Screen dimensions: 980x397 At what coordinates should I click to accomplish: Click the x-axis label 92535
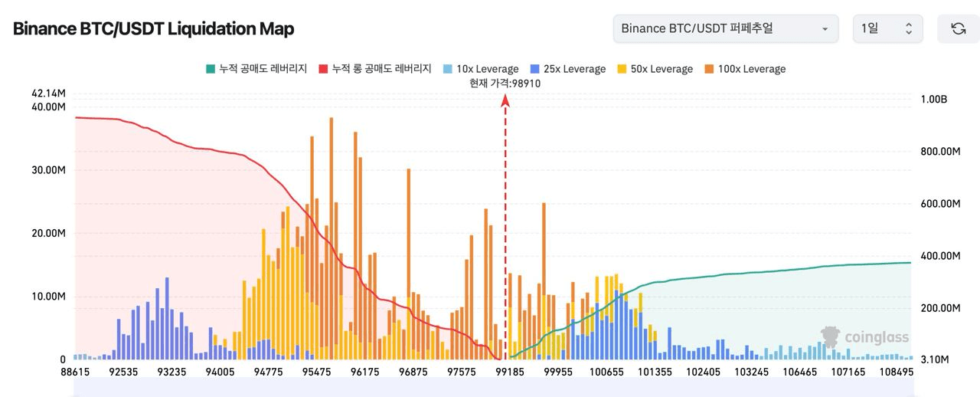(123, 372)
